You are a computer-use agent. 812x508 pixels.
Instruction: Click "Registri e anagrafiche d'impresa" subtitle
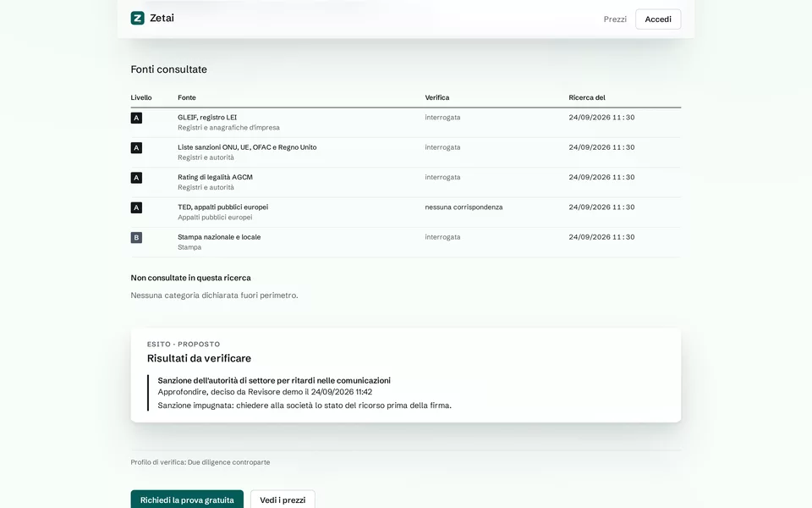pyautogui.click(x=228, y=128)
